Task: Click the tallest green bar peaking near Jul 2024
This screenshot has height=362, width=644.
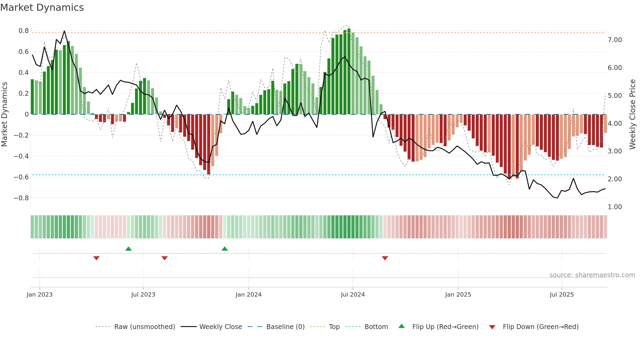Action: [349, 71]
